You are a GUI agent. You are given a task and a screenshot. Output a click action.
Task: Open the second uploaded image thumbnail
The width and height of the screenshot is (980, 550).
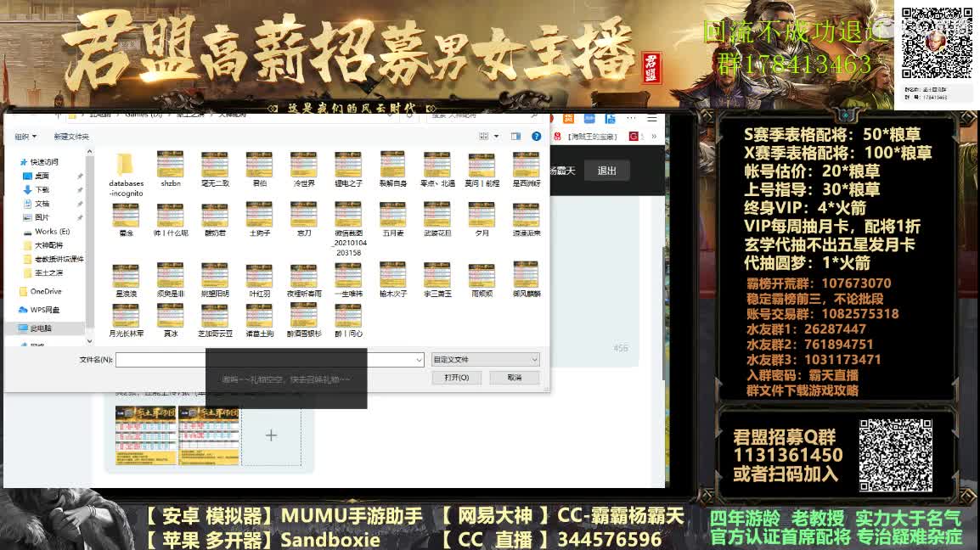(209, 435)
